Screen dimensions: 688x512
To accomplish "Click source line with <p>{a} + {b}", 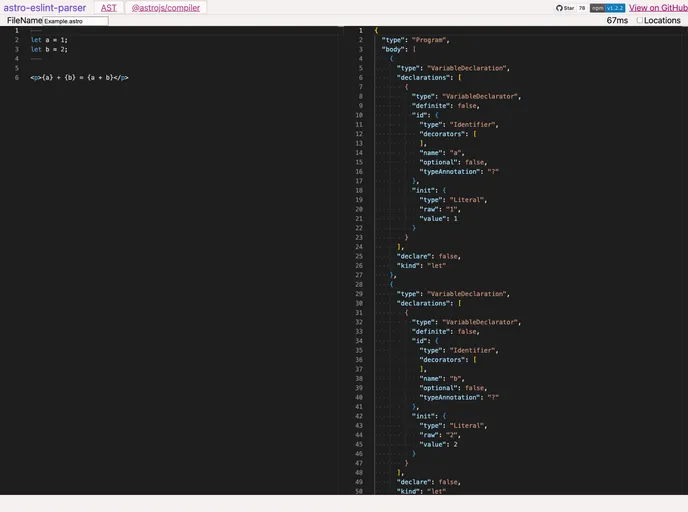I will pos(79,78).
